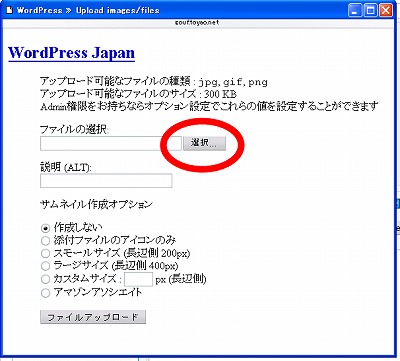Click the custom size px input box

click(138, 279)
